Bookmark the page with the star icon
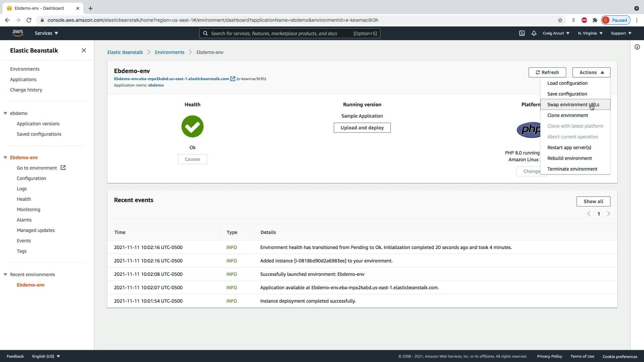This screenshot has width=644, height=362. [560, 20]
